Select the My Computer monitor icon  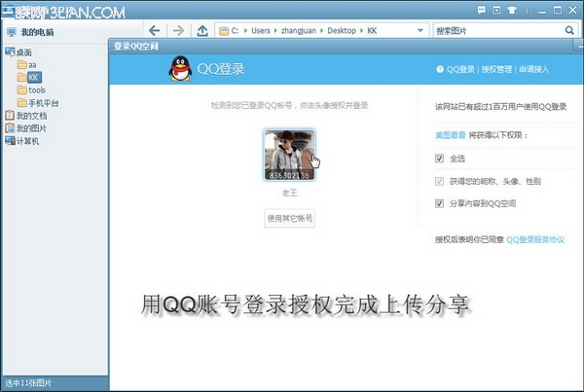(x=12, y=32)
